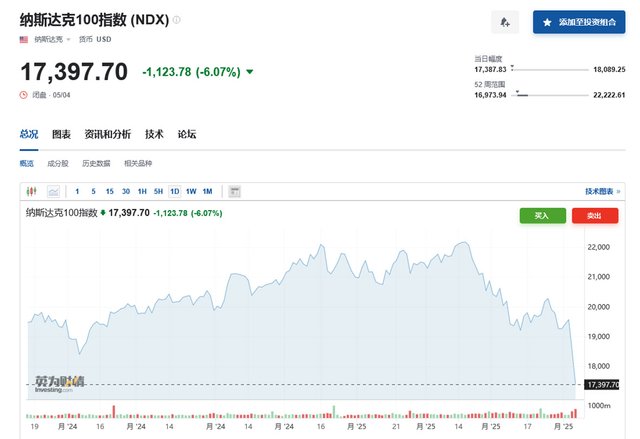Open the 纳斯达克 exchange dropdown
640x439 pixels.
coord(52,39)
